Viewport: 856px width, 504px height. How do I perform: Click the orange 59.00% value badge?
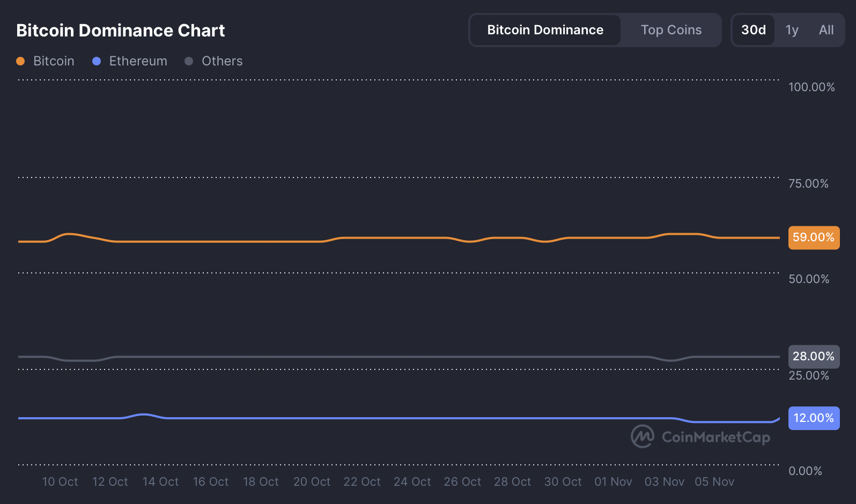pyautogui.click(x=814, y=238)
